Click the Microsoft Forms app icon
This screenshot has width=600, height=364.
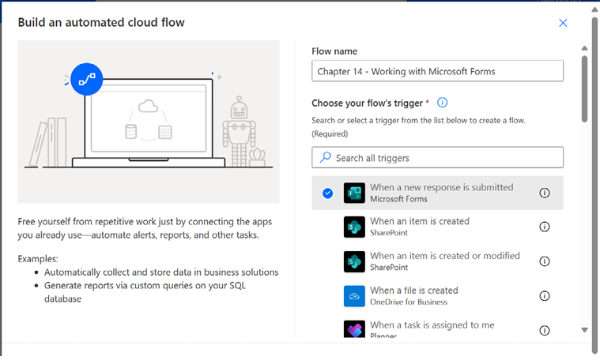click(x=354, y=193)
